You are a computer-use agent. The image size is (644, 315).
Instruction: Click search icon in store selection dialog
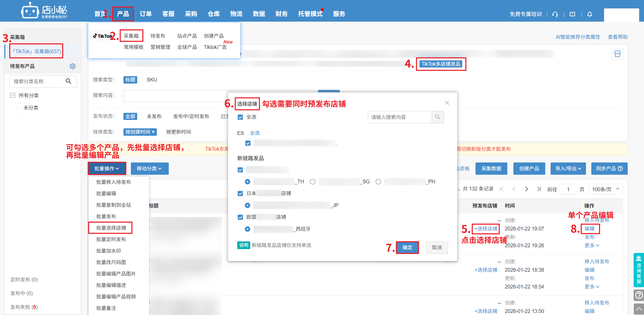(x=438, y=117)
